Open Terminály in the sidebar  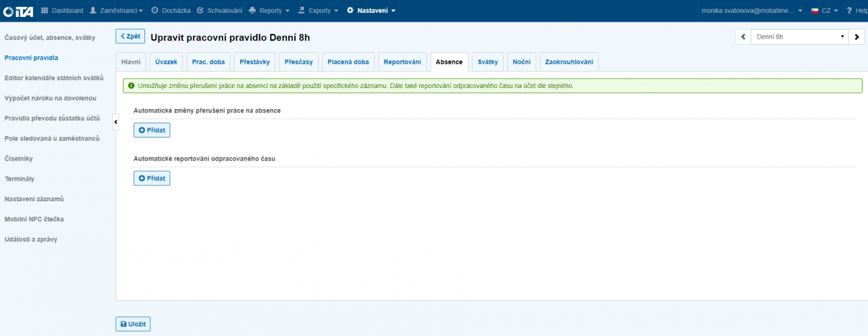pos(20,179)
